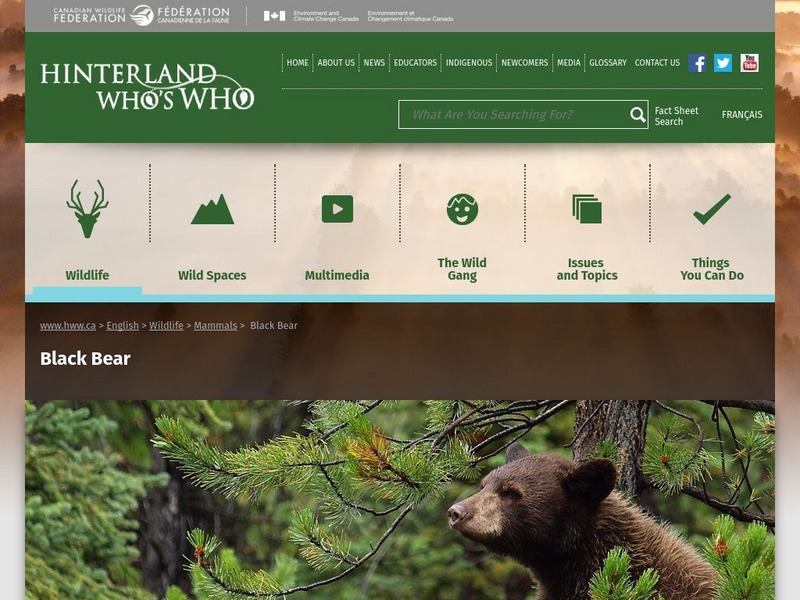Click the Hinterland Who's Who logo
Viewport: 800px width, 600px height.
point(147,86)
